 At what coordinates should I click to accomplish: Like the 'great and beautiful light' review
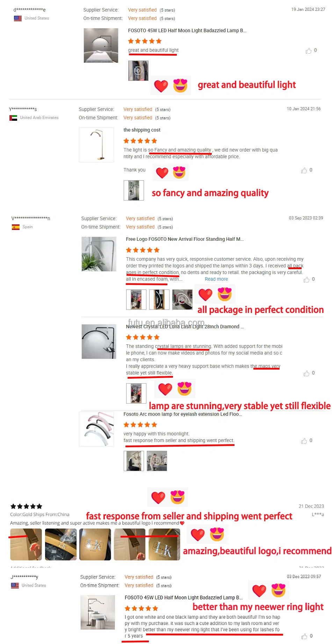[309, 51]
